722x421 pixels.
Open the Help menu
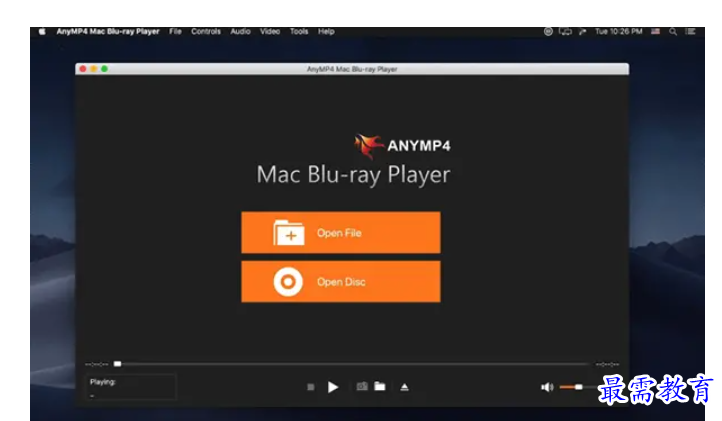click(x=326, y=31)
